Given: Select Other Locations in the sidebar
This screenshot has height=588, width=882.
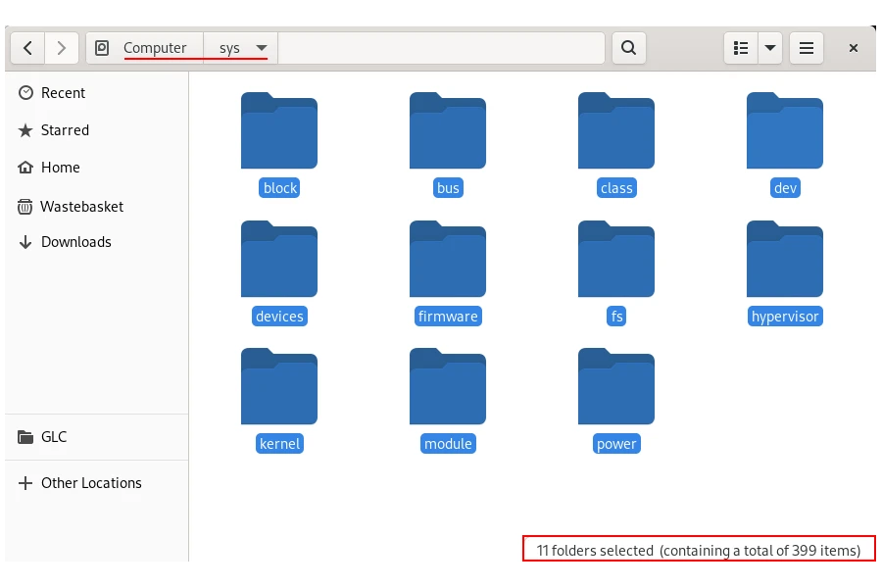Looking at the screenshot, I should click(x=91, y=482).
